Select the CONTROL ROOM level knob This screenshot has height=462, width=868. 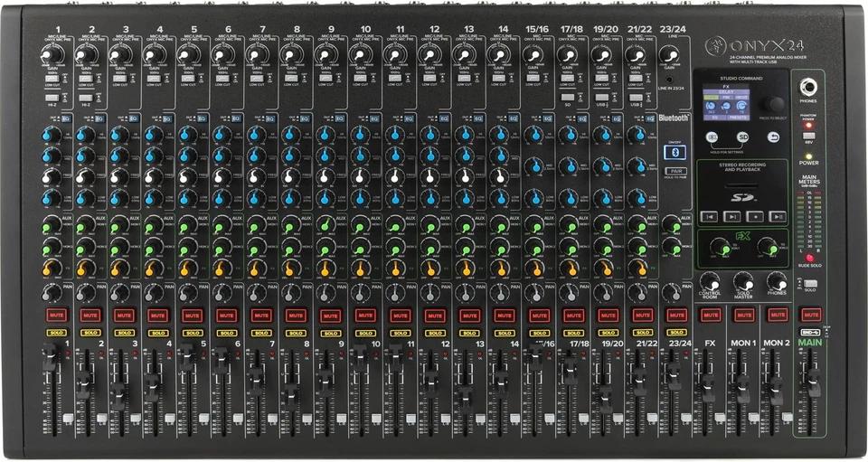click(710, 281)
